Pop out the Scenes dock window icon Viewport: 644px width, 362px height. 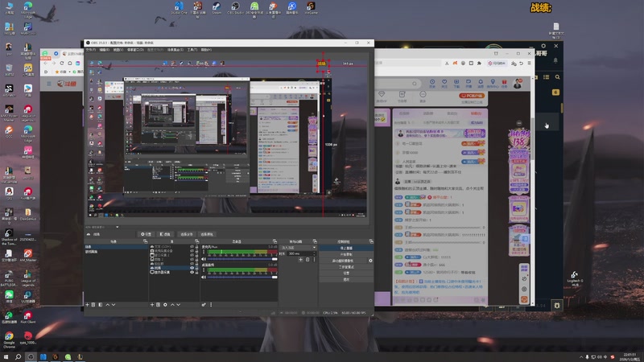(145, 241)
